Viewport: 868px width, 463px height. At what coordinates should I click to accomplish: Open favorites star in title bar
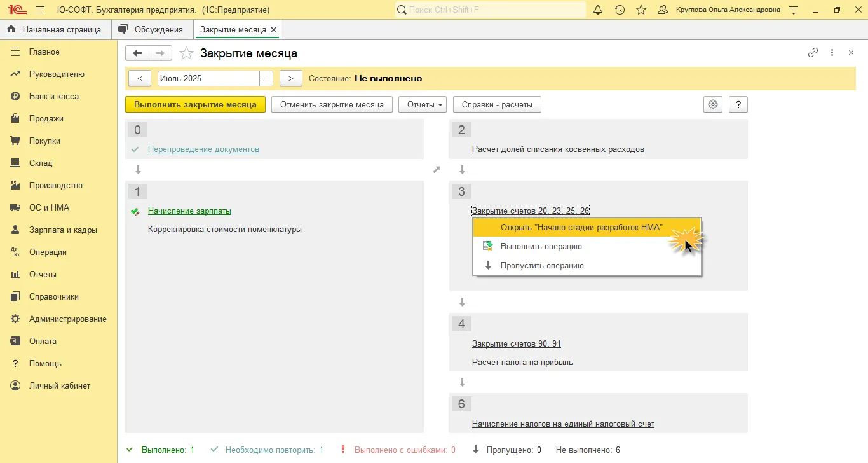coord(641,10)
